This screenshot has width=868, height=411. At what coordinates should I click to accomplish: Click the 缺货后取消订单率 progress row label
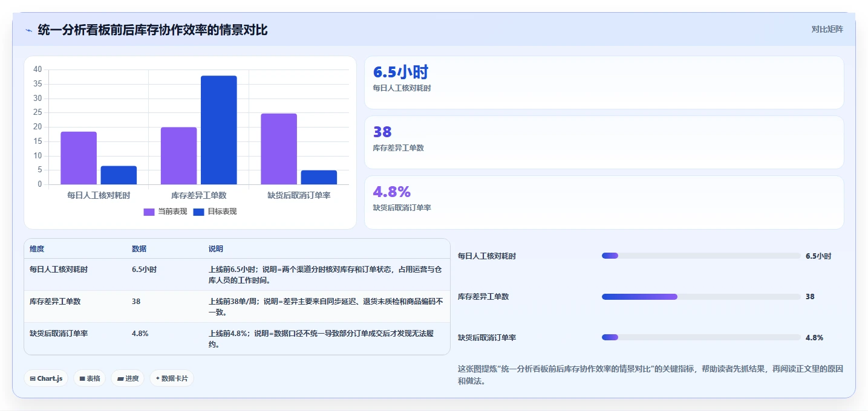tap(487, 338)
